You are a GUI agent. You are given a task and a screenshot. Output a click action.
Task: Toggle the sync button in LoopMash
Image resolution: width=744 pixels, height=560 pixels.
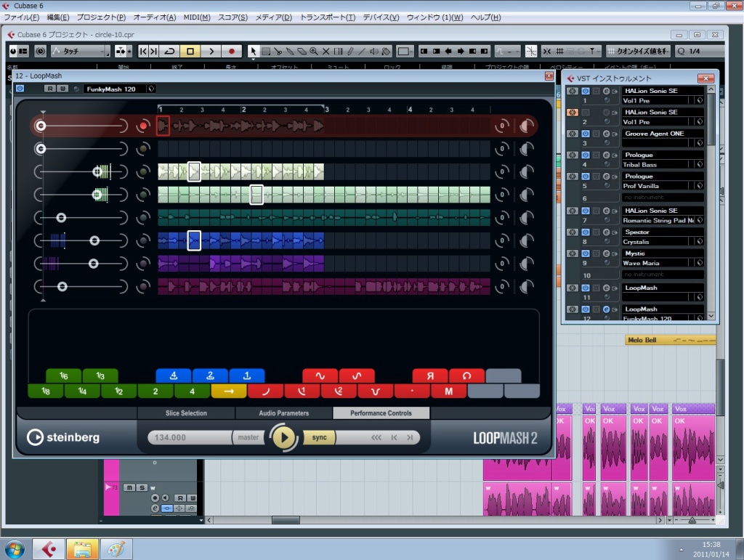320,437
